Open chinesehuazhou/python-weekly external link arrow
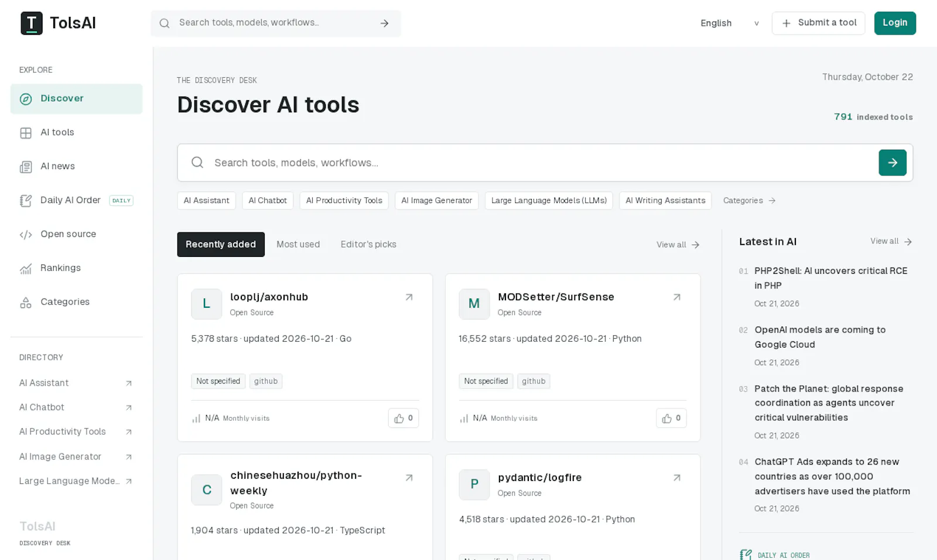 (x=409, y=478)
